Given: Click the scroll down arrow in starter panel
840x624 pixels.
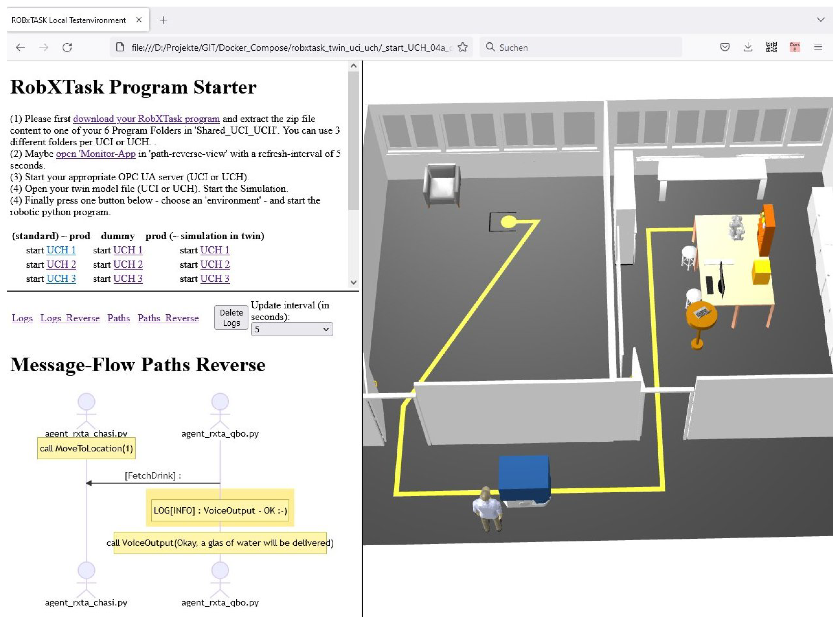Looking at the screenshot, I should pos(353,282).
